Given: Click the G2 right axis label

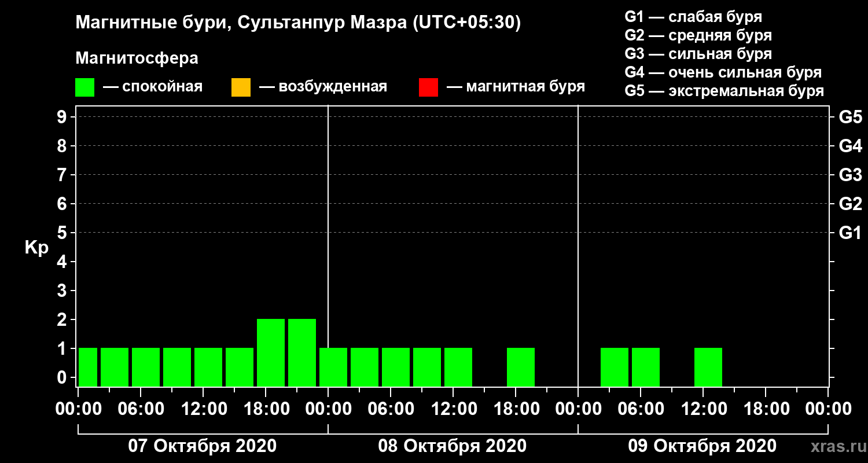Looking at the screenshot, I should pyautogui.click(x=850, y=204).
